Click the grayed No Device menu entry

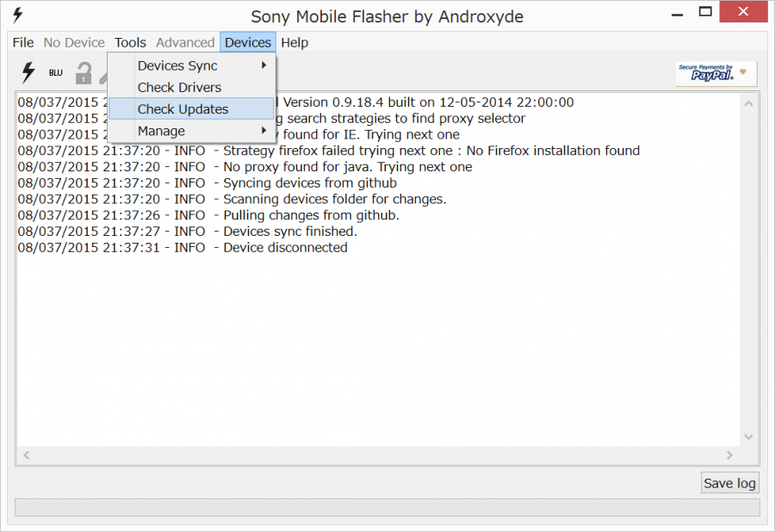pyautogui.click(x=74, y=42)
